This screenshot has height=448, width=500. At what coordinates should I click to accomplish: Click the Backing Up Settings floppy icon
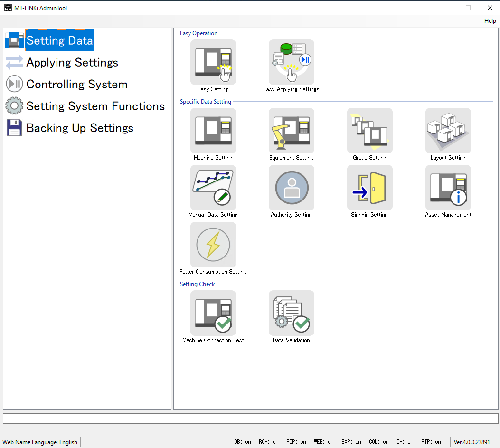pyautogui.click(x=14, y=128)
